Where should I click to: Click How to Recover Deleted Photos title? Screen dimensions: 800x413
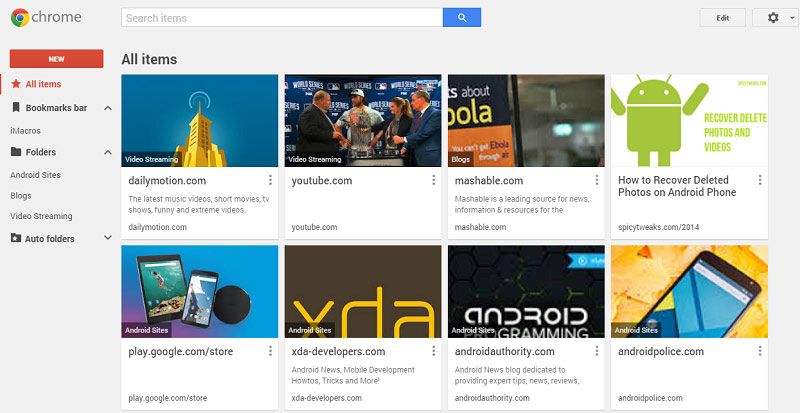click(677, 186)
